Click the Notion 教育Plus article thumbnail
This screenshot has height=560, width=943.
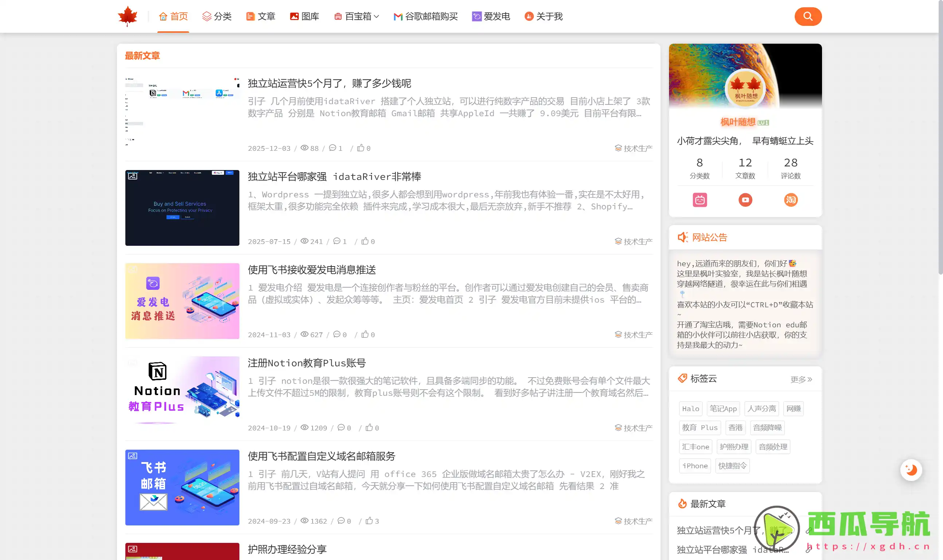pyautogui.click(x=182, y=394)
